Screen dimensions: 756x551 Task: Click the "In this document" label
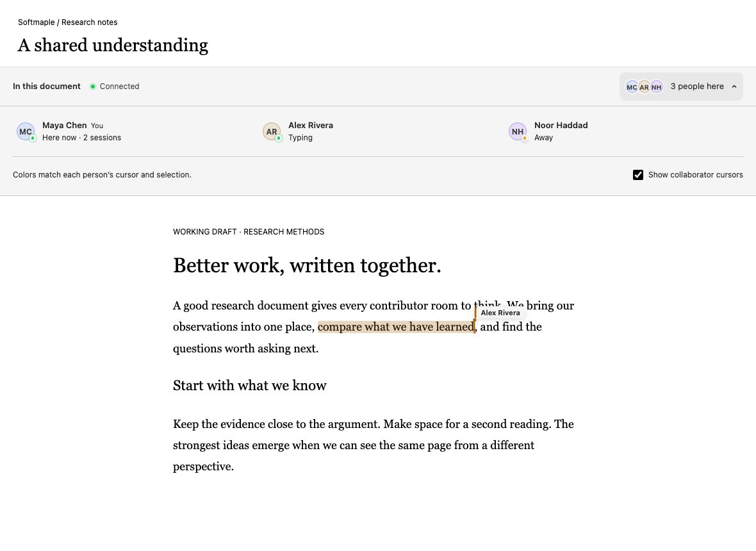tap(47, 86)
